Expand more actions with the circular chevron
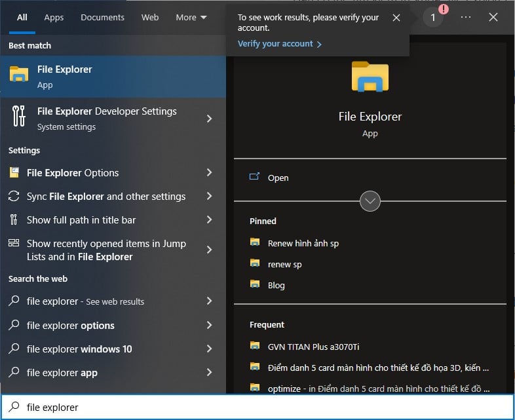The image size is (515, 420). pos(370,201)
